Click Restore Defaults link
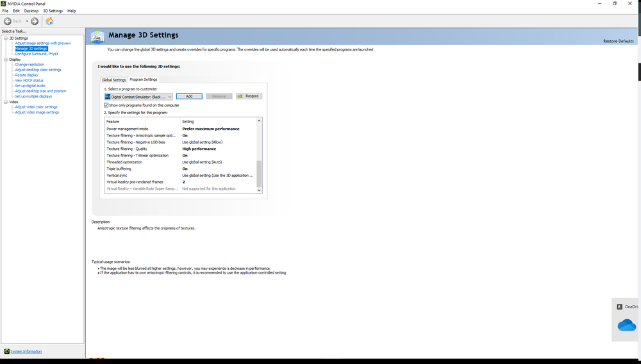Screen dimensions: 641x364 (x=619, y=41)
